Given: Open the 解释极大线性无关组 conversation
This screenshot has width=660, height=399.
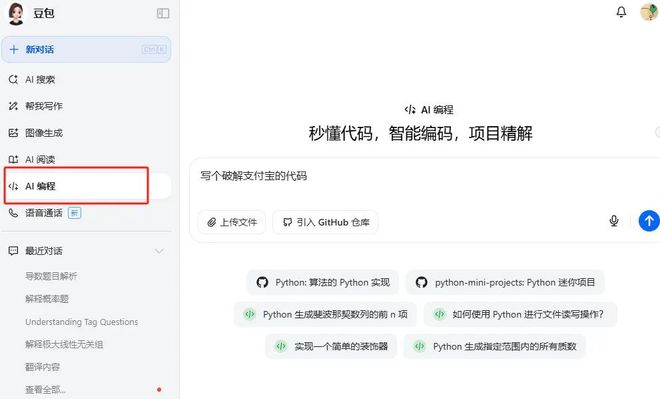Looking at the screenshot, I should [x=64, y=344].
